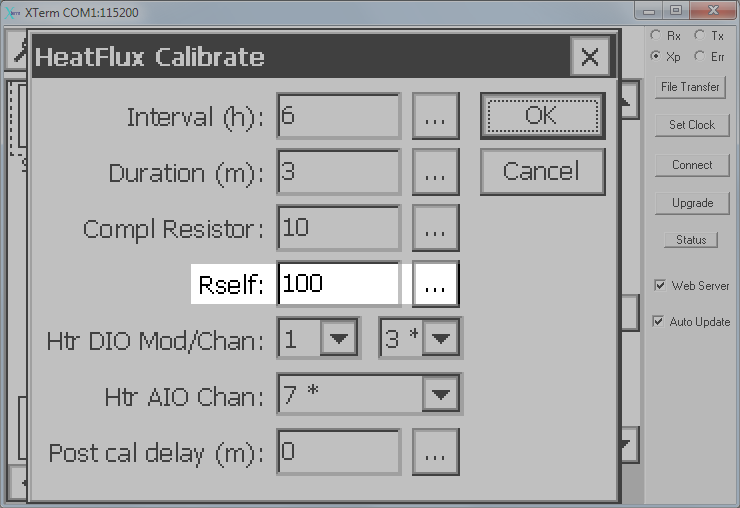
Task: Click into the Rself input field
Action: 338,284
